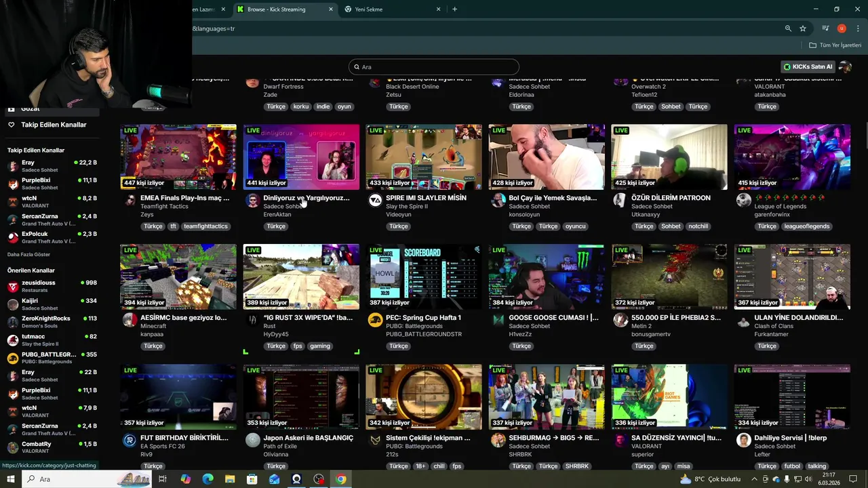Click the Chrome address bar search icon
This screenshot has width=868, height=488.
tap(788, 28)
